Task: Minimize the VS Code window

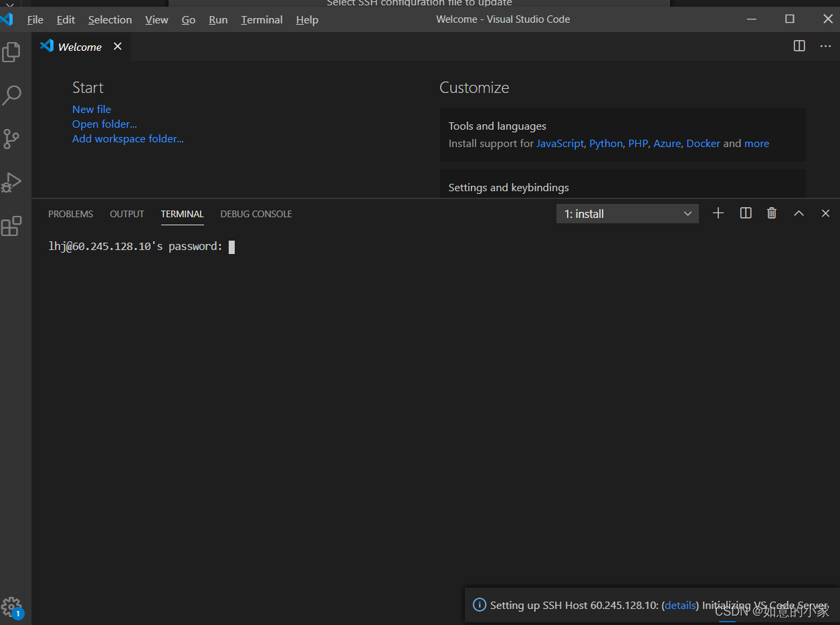Action: tap(752, 19)
